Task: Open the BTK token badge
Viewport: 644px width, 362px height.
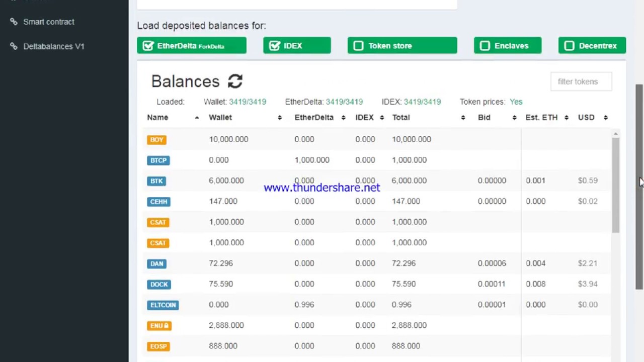Action: click(x=156, y=181)
